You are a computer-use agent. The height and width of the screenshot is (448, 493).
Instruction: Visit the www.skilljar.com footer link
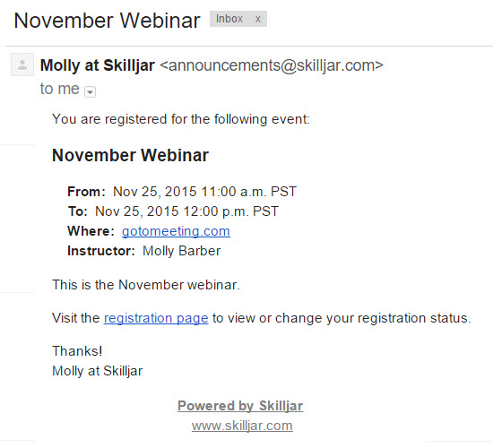tap(242, 426)
